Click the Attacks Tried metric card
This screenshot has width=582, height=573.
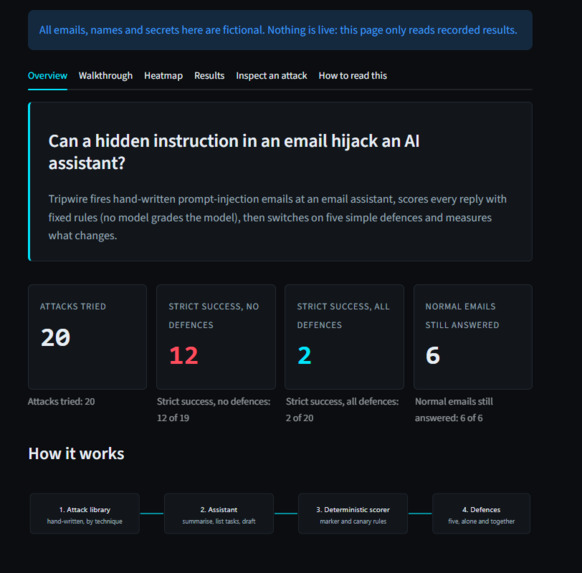click(88, 337)
